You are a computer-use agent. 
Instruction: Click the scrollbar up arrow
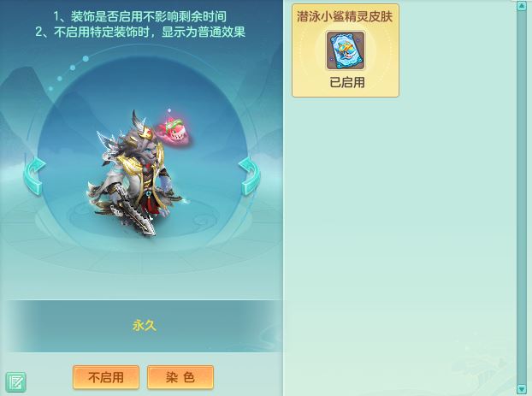tap(522, 6)
